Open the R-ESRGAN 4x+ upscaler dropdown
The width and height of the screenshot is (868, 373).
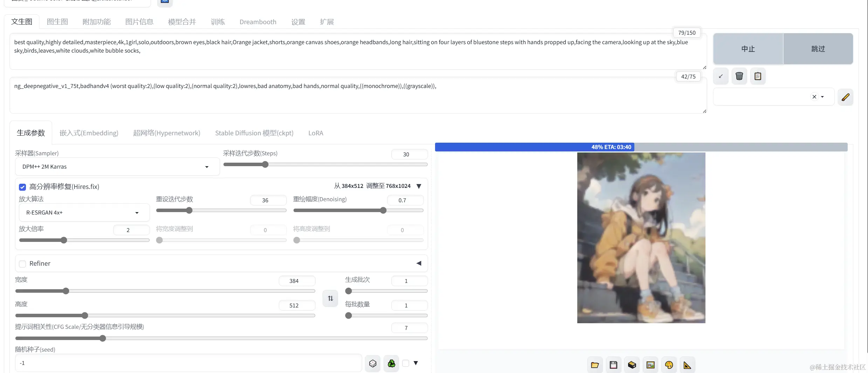pos(84,212)
